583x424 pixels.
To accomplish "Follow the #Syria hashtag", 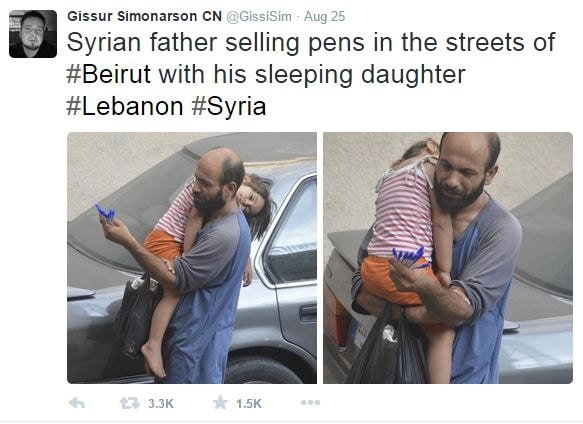I will [x=229, y=106].
